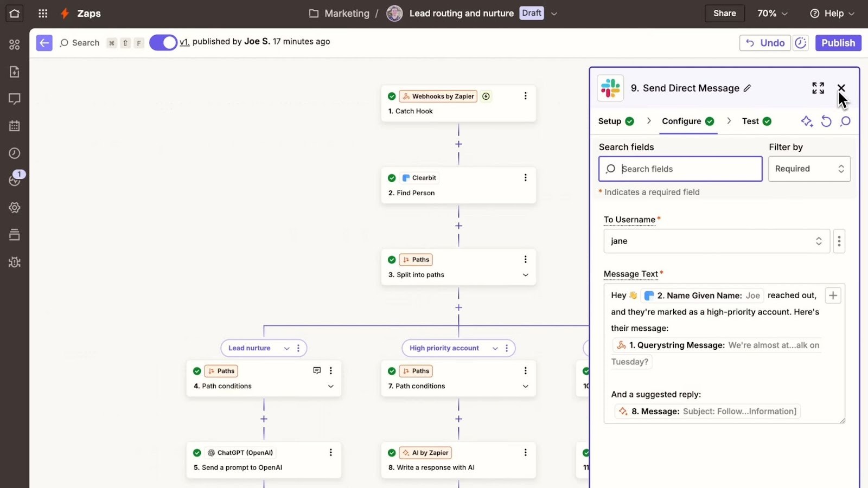Open the app grid launcher icon
The image size is (868, 488).
pos(43,14)
